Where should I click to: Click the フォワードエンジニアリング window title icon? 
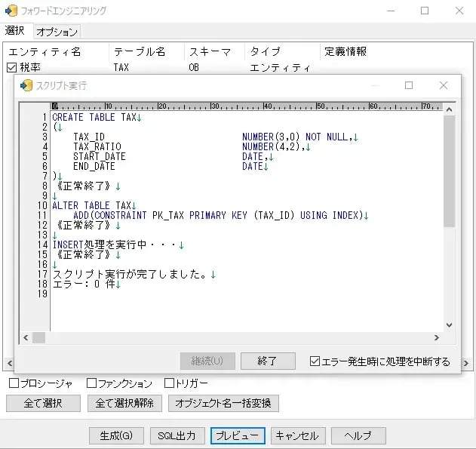tap(11, 11)
